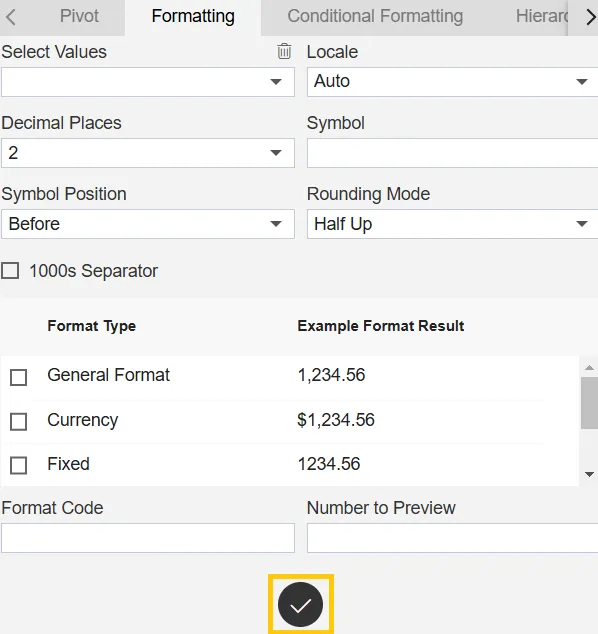
Task: Click the format list scroll-up arrow
Action: [x=590, y=368]
